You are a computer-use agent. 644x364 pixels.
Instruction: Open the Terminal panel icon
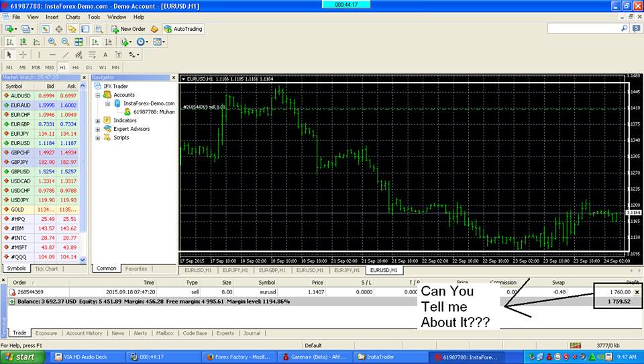(x=85, y=29)
